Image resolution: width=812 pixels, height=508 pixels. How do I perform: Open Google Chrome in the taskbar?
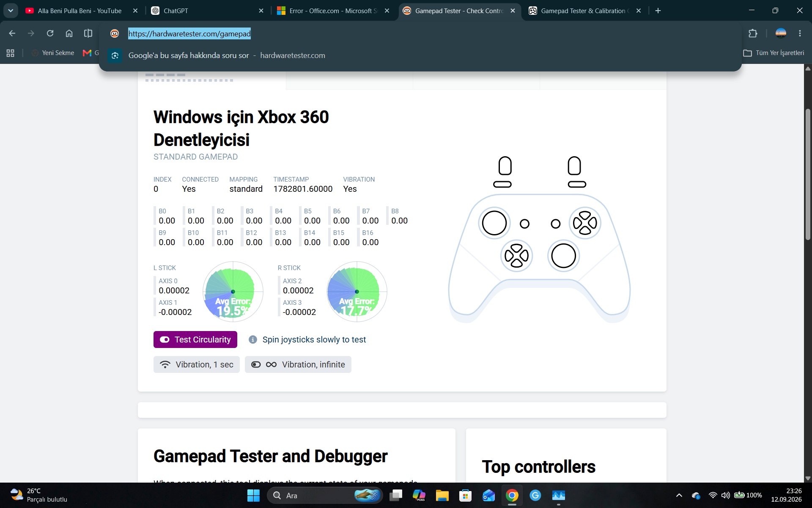[x=512, y=495]
